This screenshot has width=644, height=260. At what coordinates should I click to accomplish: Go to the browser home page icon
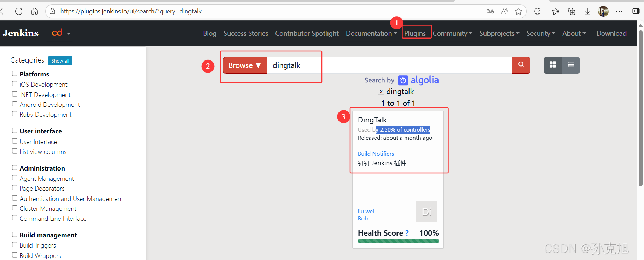coord(35,11)
